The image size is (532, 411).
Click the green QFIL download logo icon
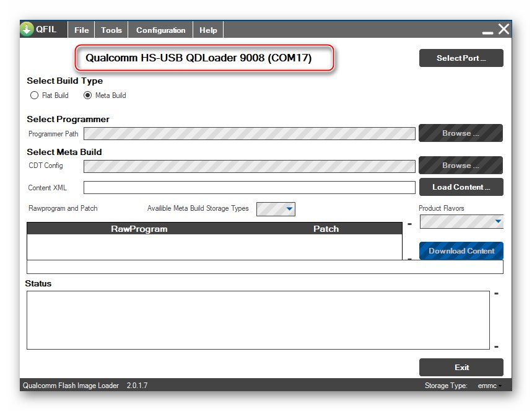click(x=27, y=29)
